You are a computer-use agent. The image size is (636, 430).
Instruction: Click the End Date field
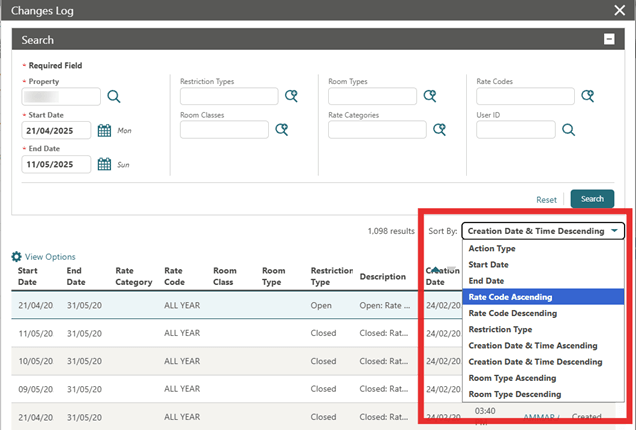click(x=56, y=164)
